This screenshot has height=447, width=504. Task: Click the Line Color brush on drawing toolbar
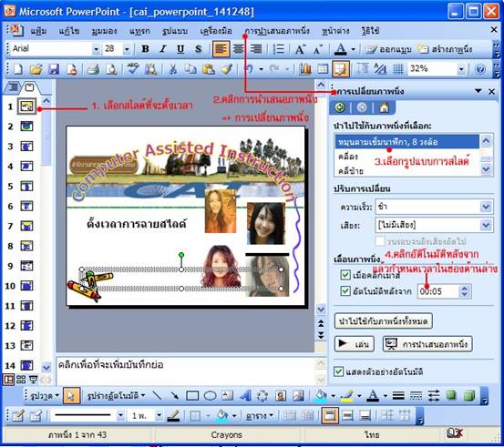point(347,396)
